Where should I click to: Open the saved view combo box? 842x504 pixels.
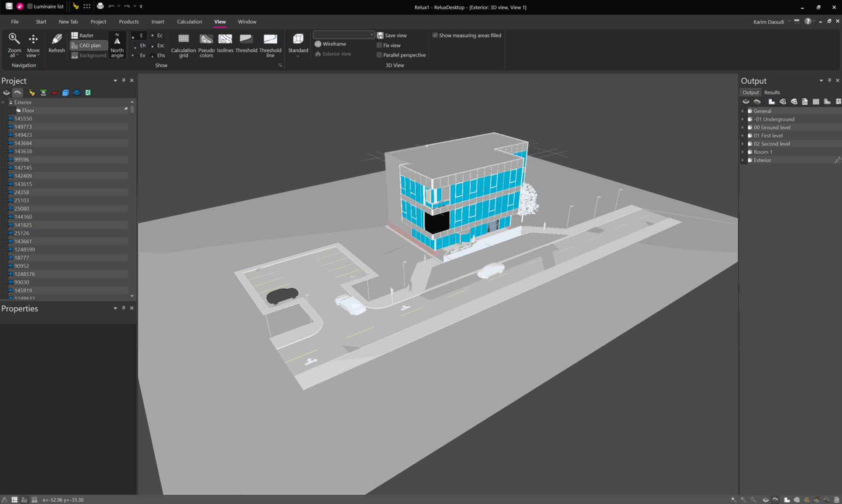[x=344, y=35]
